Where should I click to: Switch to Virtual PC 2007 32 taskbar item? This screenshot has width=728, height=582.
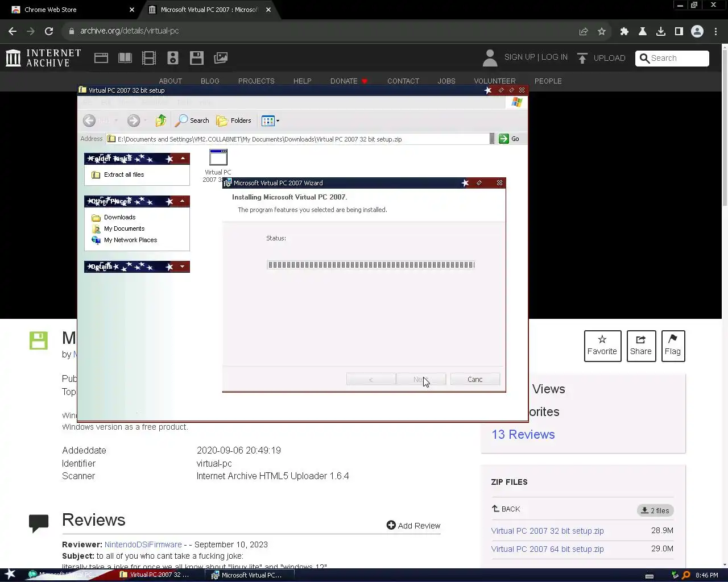pos(159,575)
